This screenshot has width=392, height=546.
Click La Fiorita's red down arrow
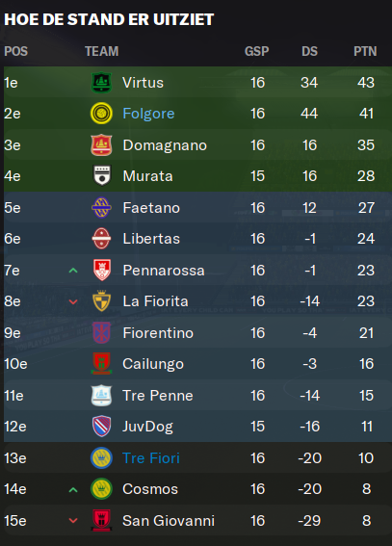[x=73, y=301]
